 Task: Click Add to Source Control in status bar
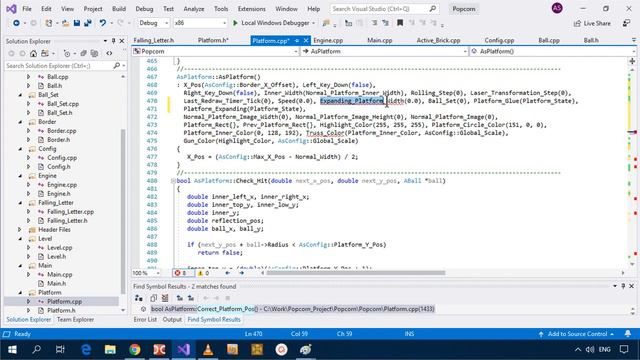coord(576,334)
